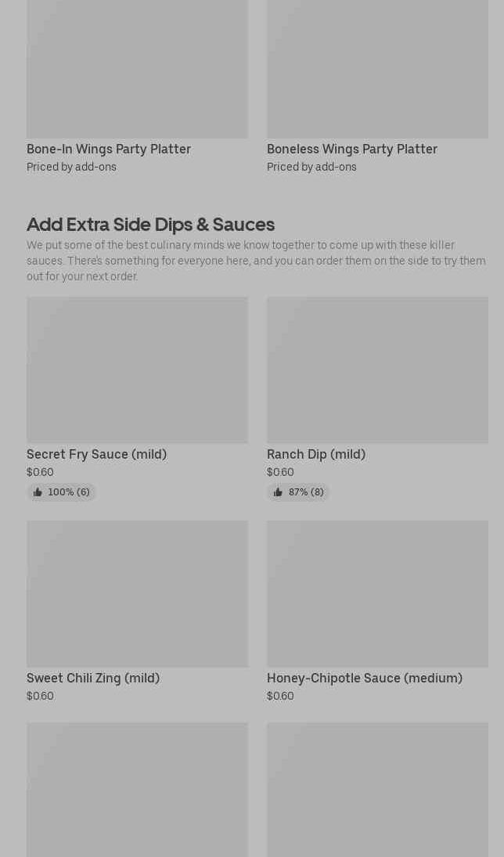Select Honey-Chipotle Sauce (medium) photo
This screenshot has height=857, width=504.
click(x=377, y=593)
